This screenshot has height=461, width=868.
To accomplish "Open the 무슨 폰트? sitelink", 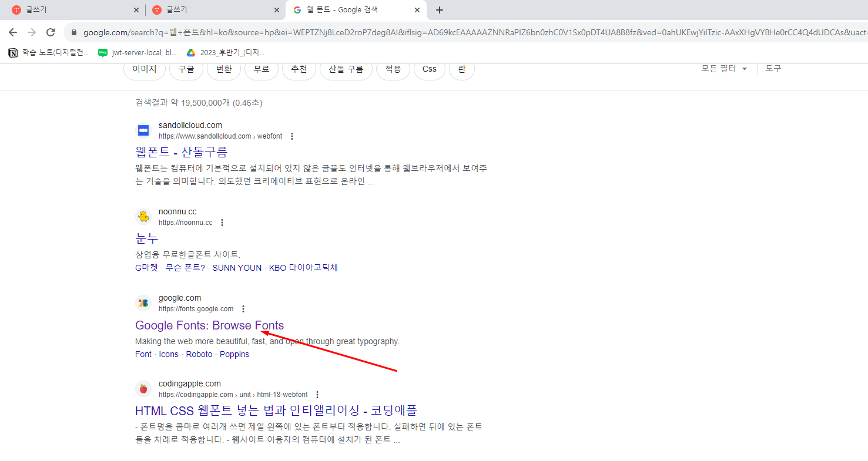I will tap(185, 268).
